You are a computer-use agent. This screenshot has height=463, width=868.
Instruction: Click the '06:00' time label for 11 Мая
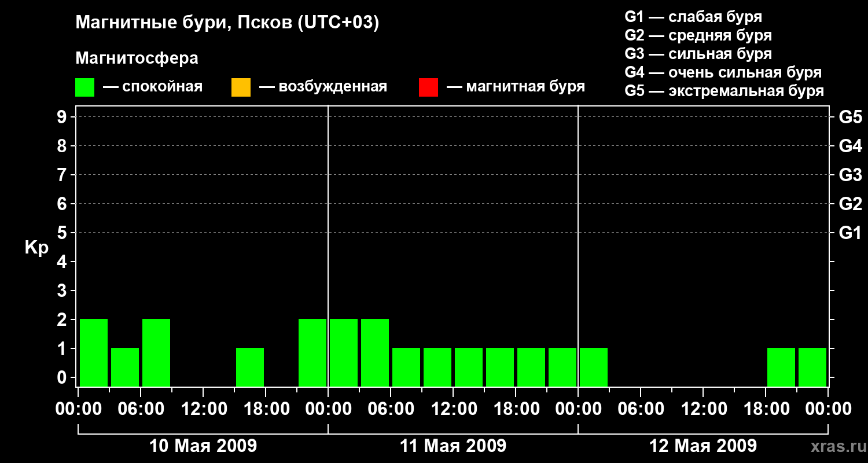(x=391, y=409)
